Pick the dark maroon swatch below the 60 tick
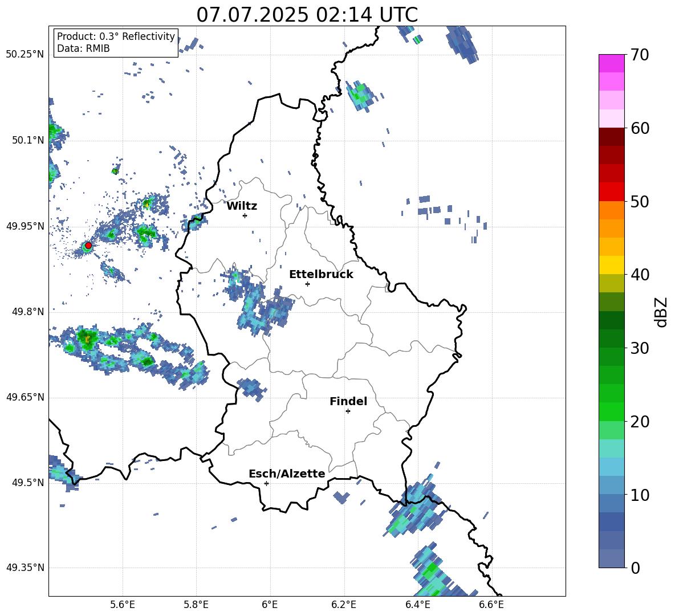The height and width of the screenshot is (616, 675). pos(612,137)
